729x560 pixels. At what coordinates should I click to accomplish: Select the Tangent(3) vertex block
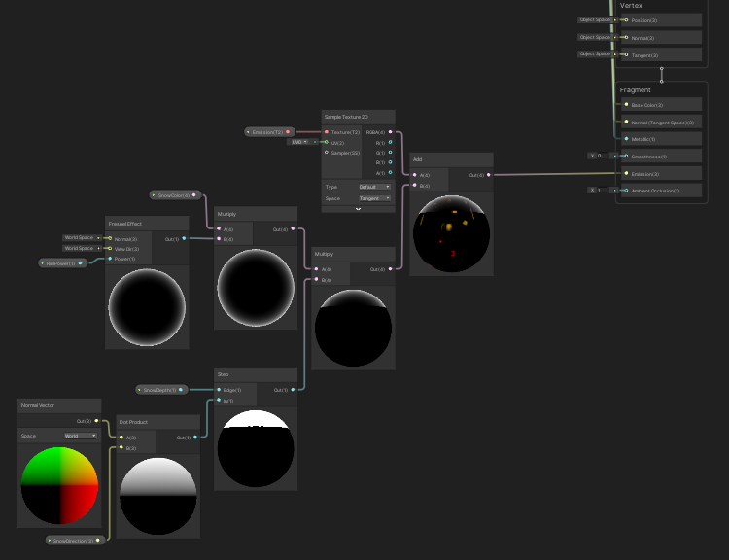tap(662, 54)
